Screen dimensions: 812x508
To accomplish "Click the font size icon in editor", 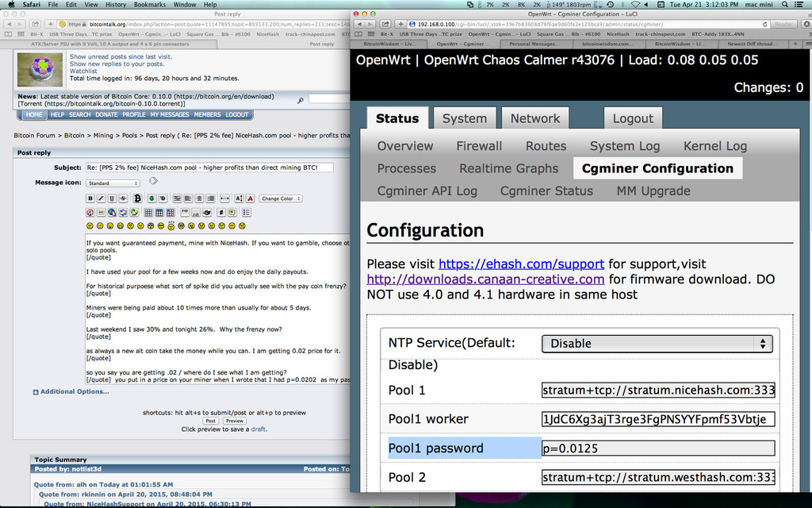I will [239, 198].
